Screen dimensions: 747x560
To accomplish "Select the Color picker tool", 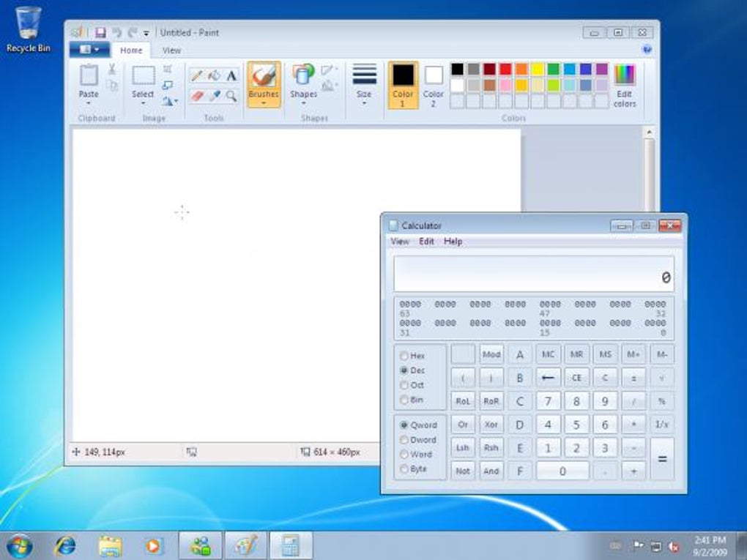I will pos(214,93).
